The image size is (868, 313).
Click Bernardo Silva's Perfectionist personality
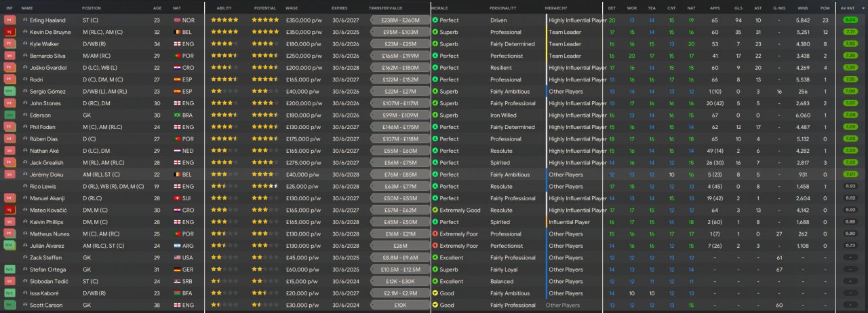tap(507, 56)
